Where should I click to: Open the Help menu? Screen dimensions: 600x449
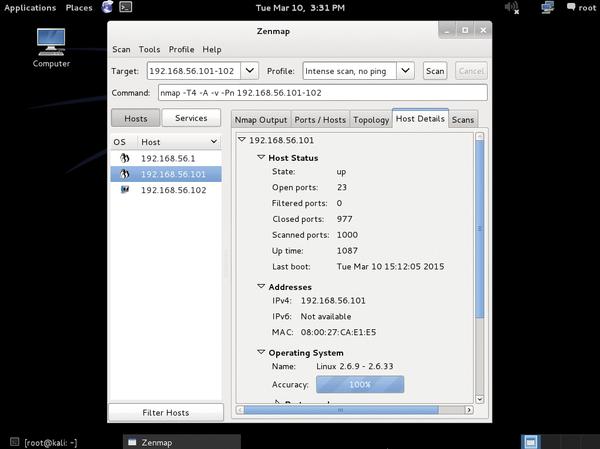click(212, 49)
